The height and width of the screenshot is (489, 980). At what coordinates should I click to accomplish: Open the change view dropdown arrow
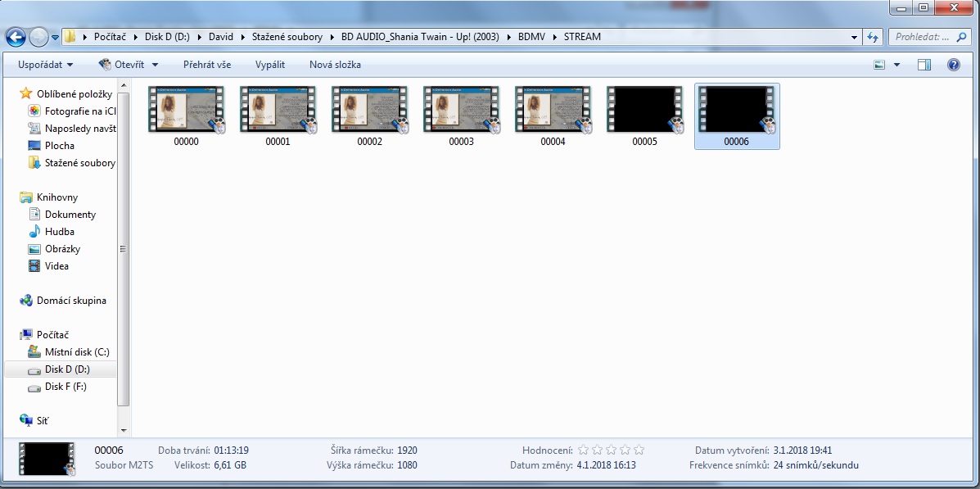click(896, 65)
